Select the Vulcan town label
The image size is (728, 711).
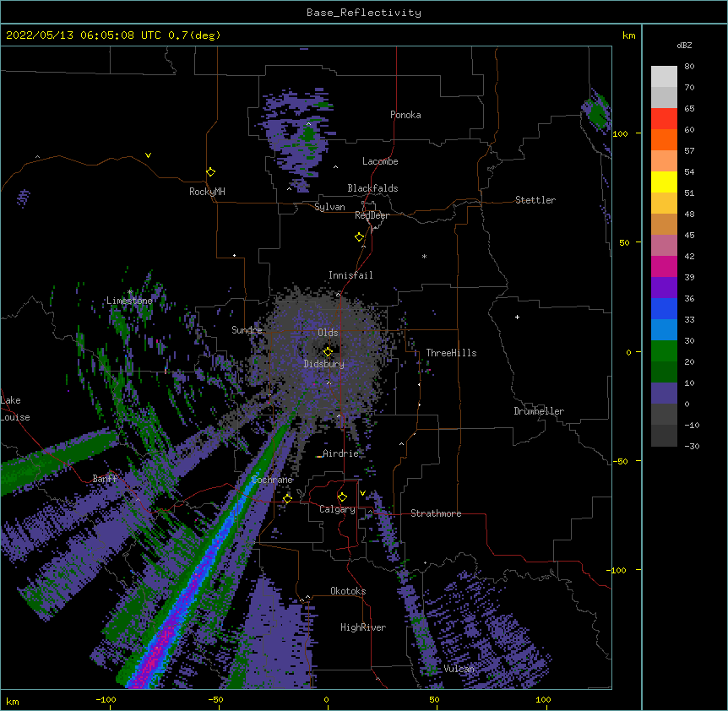(459, 669)
